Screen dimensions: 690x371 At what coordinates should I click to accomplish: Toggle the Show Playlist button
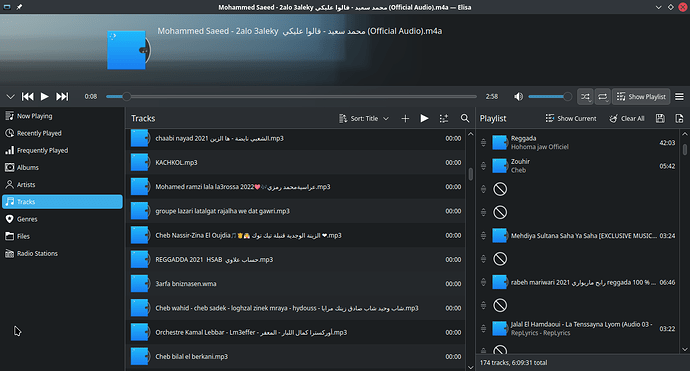641,96
